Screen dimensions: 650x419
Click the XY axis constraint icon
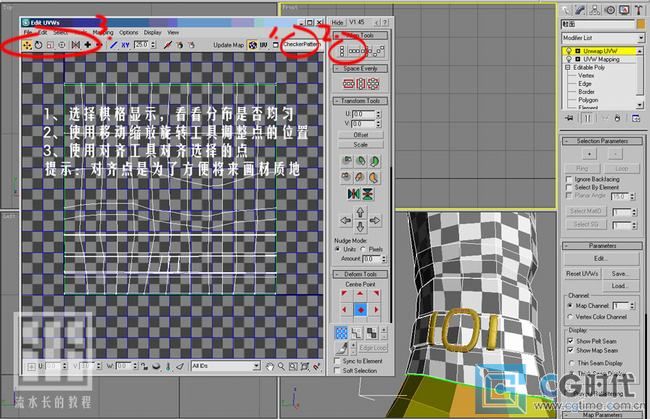(125, 45)
